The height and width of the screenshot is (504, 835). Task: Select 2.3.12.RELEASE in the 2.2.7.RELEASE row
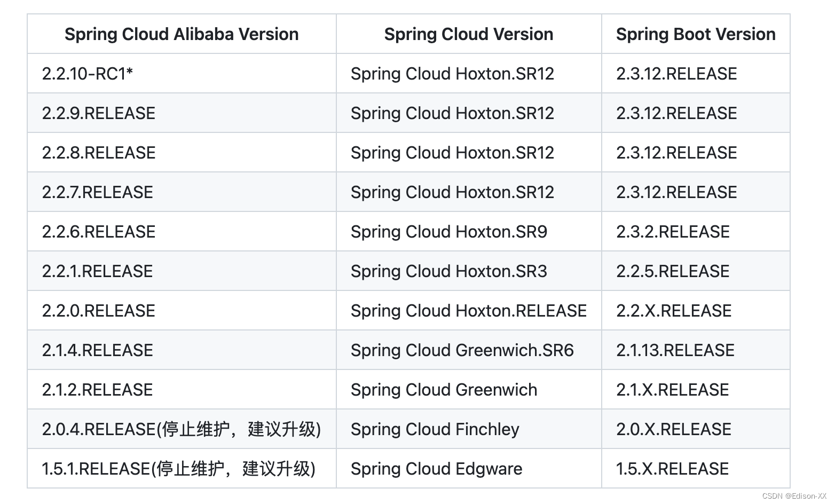696,192
